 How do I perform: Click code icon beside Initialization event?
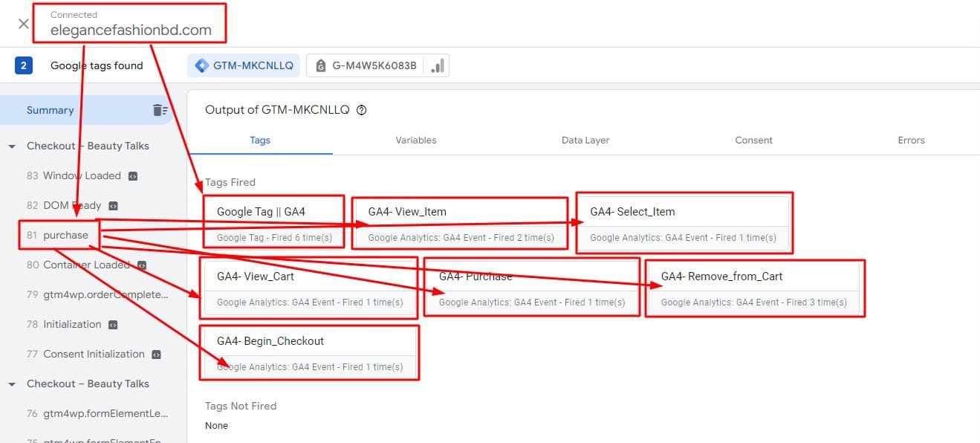point(113,325)
